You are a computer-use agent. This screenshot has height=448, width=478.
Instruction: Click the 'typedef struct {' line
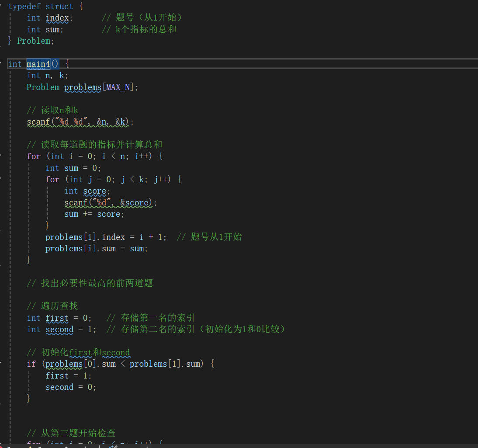[x=45, y=6]
